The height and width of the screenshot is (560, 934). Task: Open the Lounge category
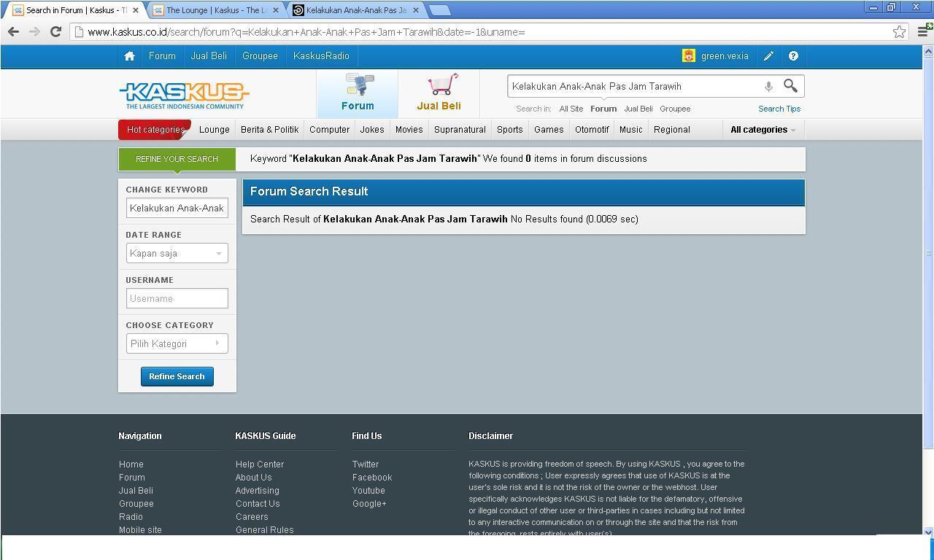(215, 130)
